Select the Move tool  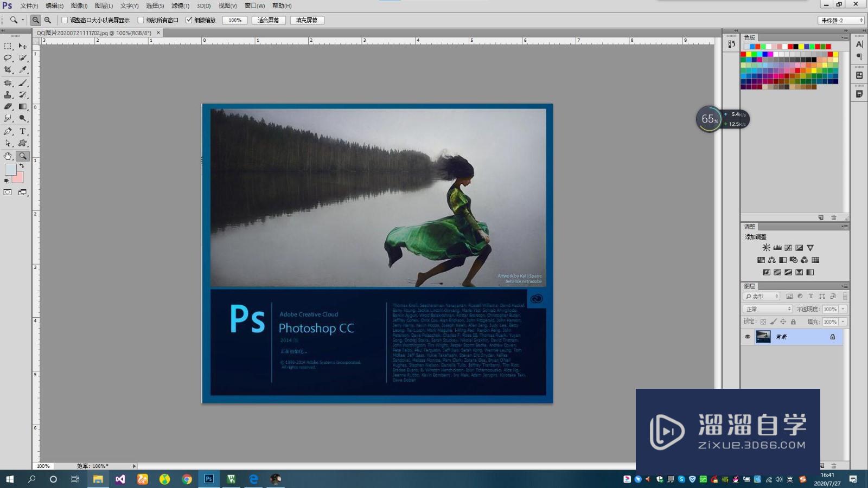point(22,46)
